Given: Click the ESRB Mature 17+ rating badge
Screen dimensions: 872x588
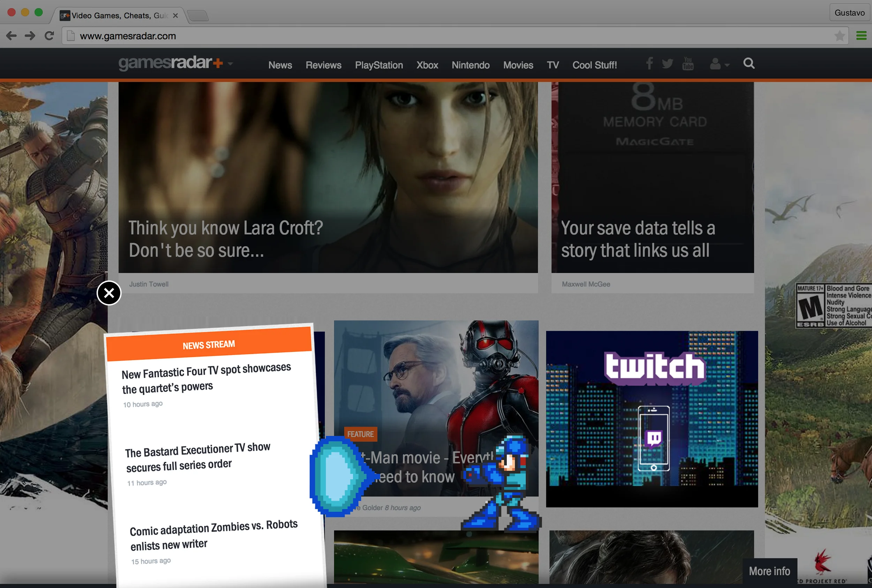Looking at the screenshot, I should (x=834, y=306).
